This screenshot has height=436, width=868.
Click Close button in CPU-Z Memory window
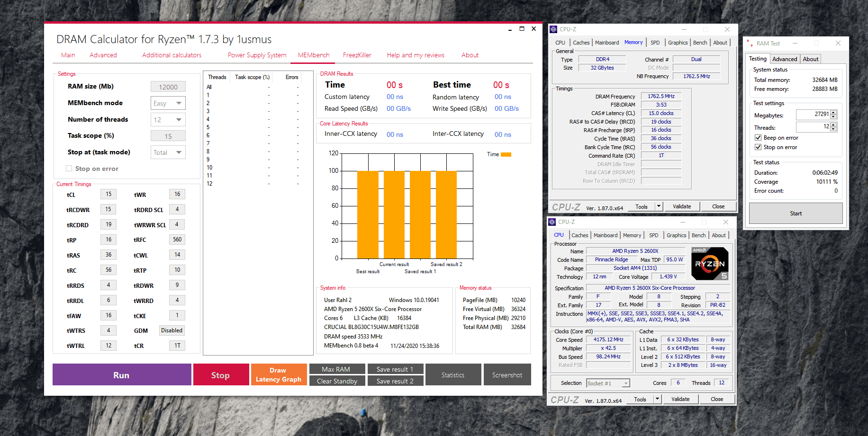pos(718,206)
